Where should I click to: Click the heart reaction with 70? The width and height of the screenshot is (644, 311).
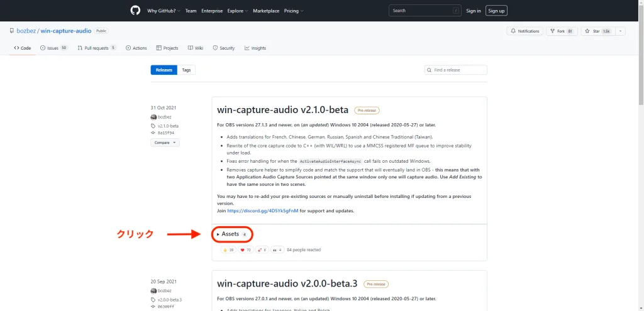(246, 249)
